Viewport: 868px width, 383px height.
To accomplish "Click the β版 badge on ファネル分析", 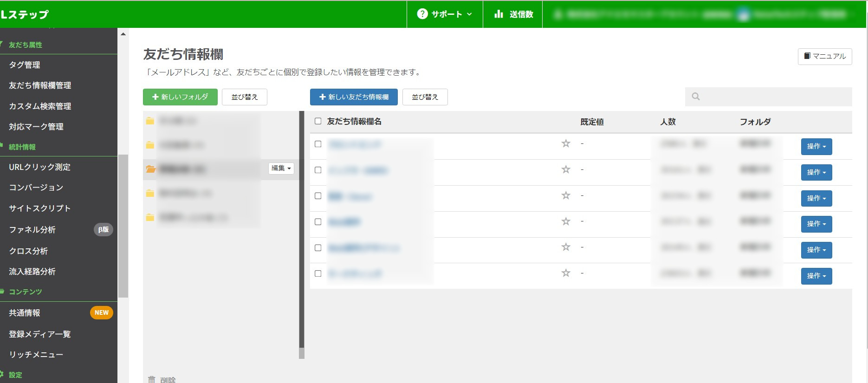I will (x=104, y=229).
